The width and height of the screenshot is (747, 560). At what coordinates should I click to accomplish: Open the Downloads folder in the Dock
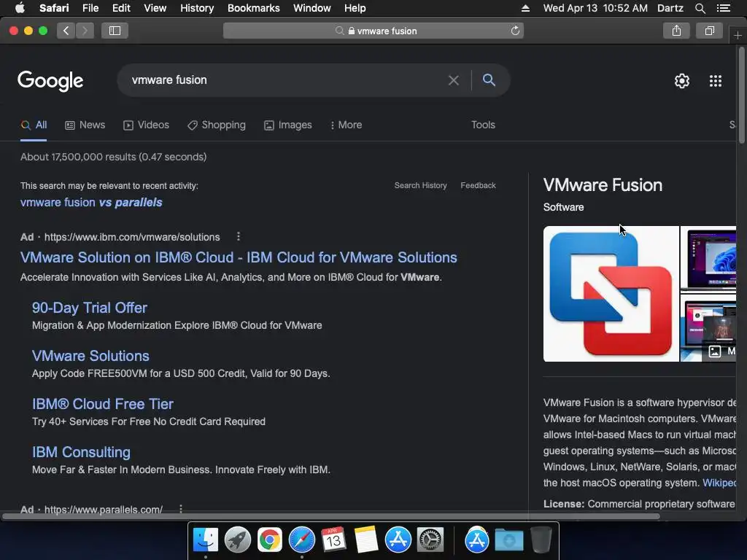[x=508, y=540]
